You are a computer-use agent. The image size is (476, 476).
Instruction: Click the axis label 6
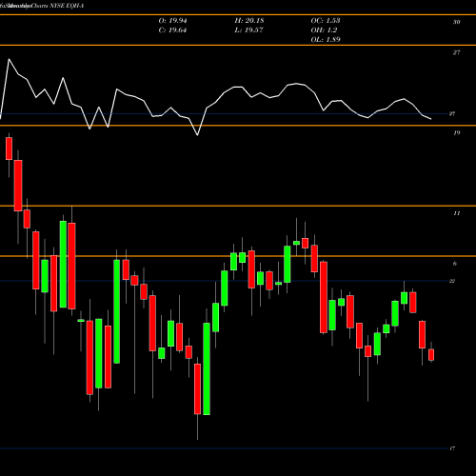pyautogui.click(x=455, y=264)
